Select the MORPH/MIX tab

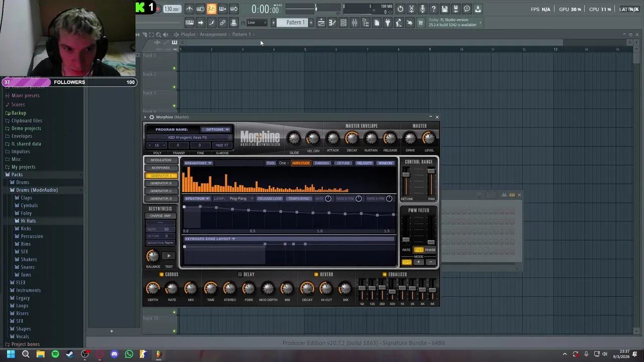pyautogui.click(x=161, y=167)
